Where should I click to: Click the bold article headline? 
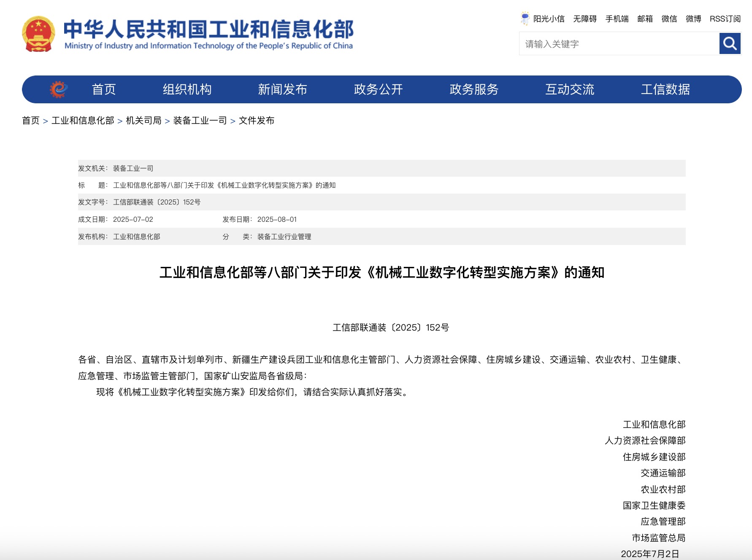(382, 272)
